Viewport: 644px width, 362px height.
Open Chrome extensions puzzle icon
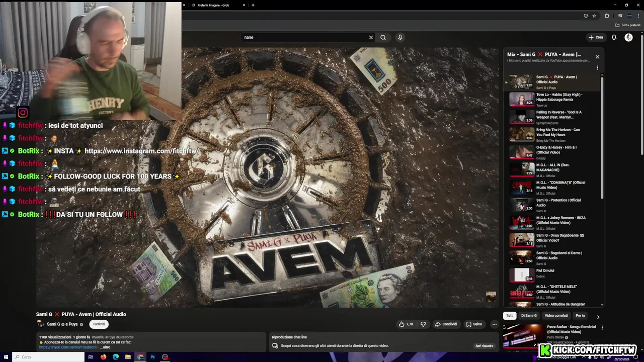click(607, 16)
